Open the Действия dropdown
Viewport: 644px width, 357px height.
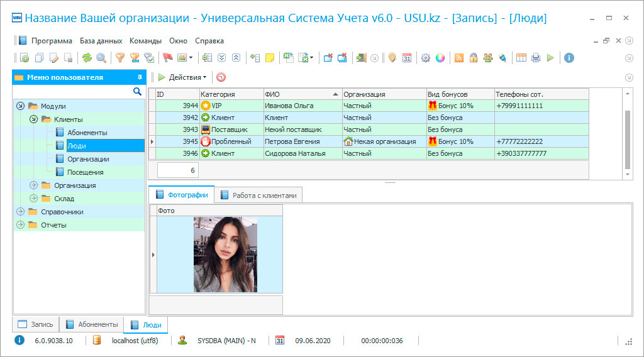183,77
